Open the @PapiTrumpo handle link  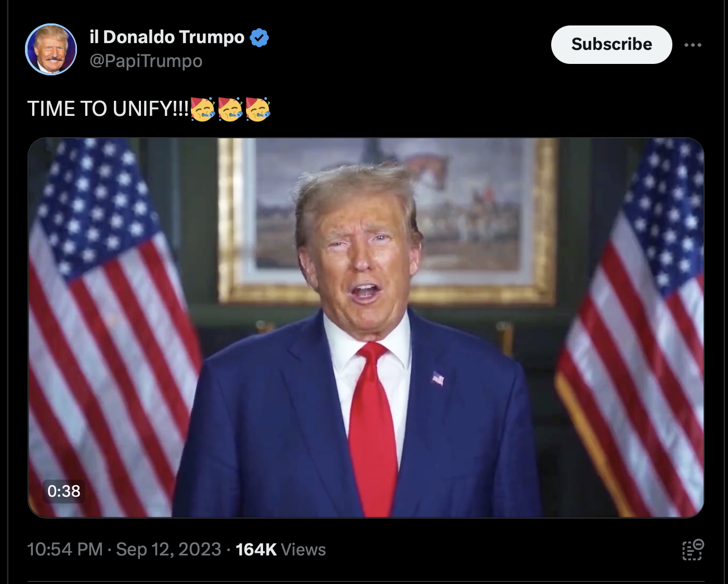coord(146,61)
